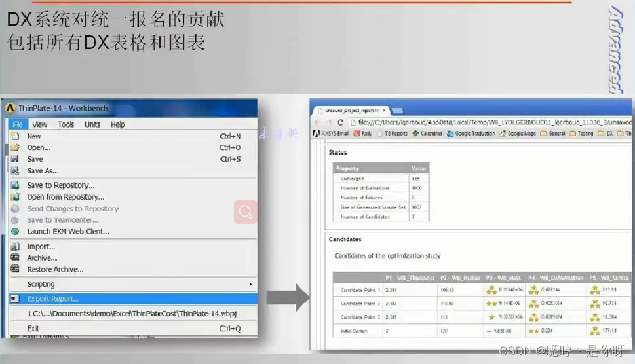Click the Scripting menu label
This screenshot has width=635, height=364.
(41, 284)
